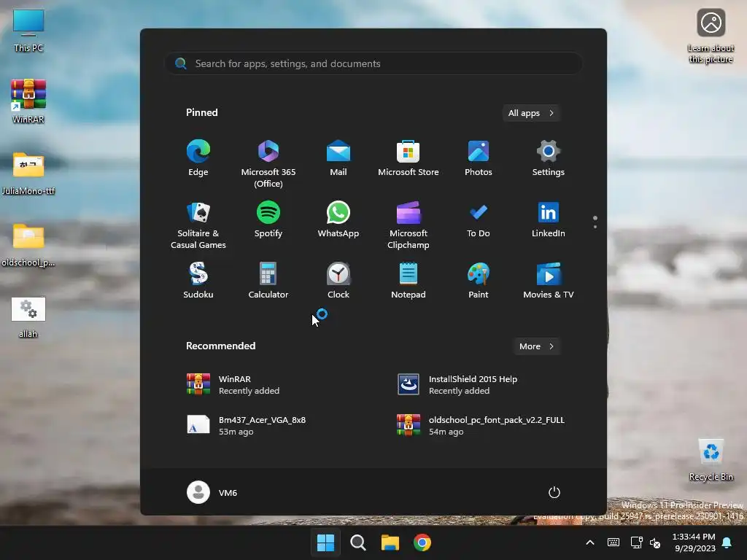Open the To Do app

pyautogui.click(x=479, y=219)
